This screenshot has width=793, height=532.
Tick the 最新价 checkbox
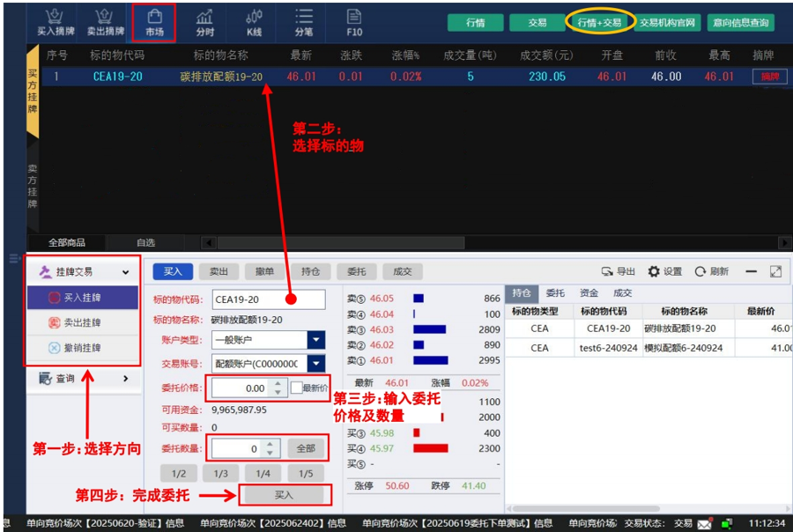[296, 388]
